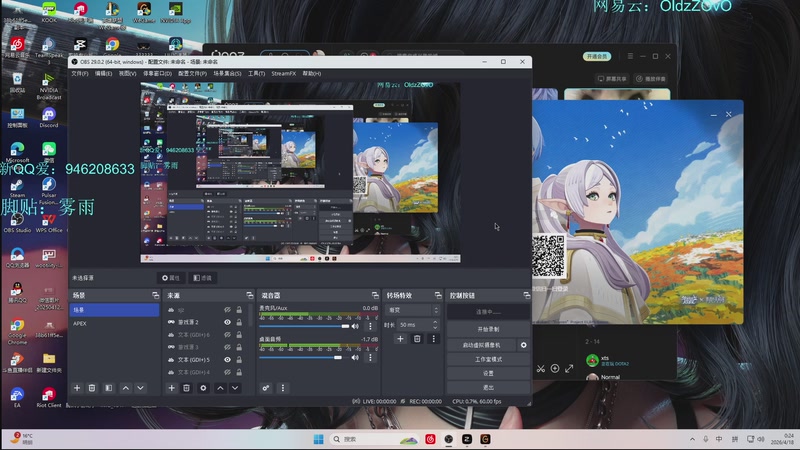Move source down arrow in the Sources (来源) panel
Viewport: 800px width, 450px height.
pyautogui.click(x=235, y=388)
